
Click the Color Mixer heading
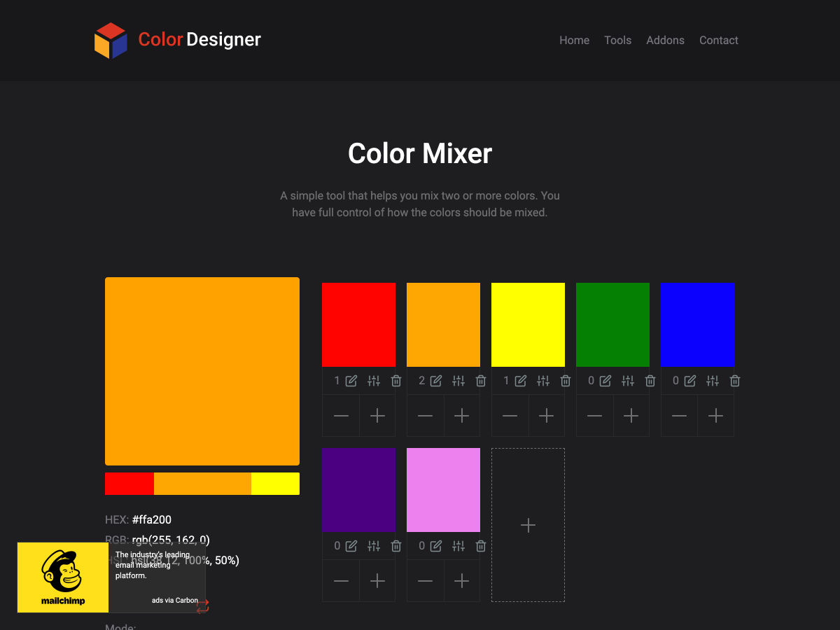click(x=420, y=153)
